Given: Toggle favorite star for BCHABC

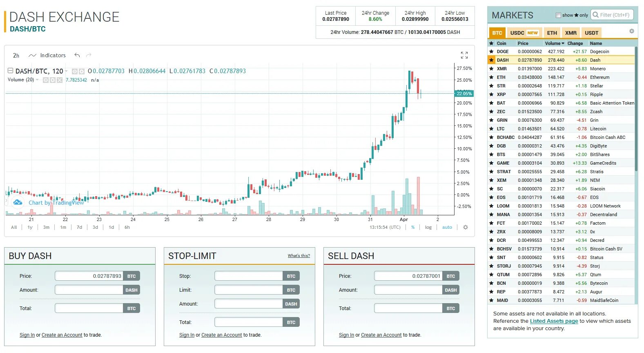Looking at the screenshot, I should pyautogui.click(x=492, y=137).
